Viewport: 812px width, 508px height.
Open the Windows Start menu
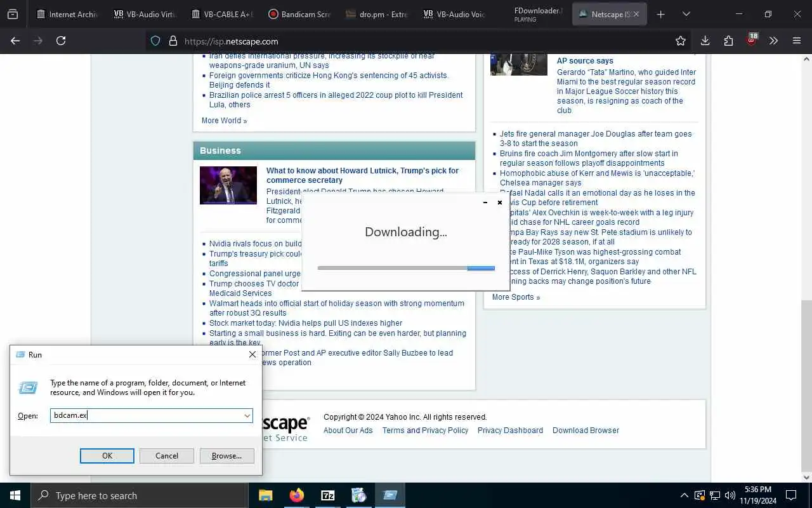(x=15, y=495)
